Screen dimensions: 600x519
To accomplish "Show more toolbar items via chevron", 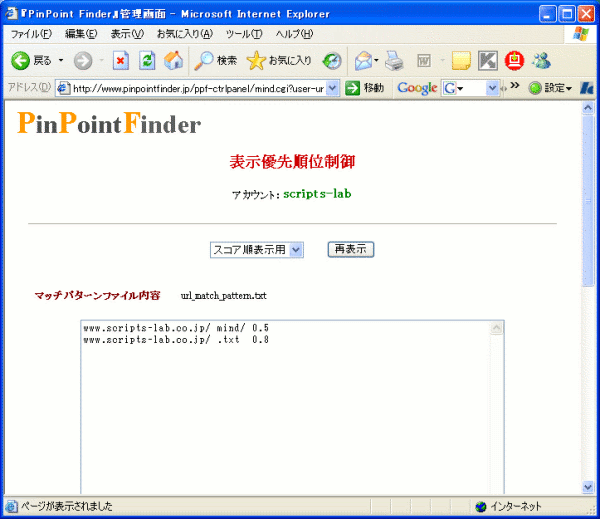I will pyautogui.click(x=515, y=85).
